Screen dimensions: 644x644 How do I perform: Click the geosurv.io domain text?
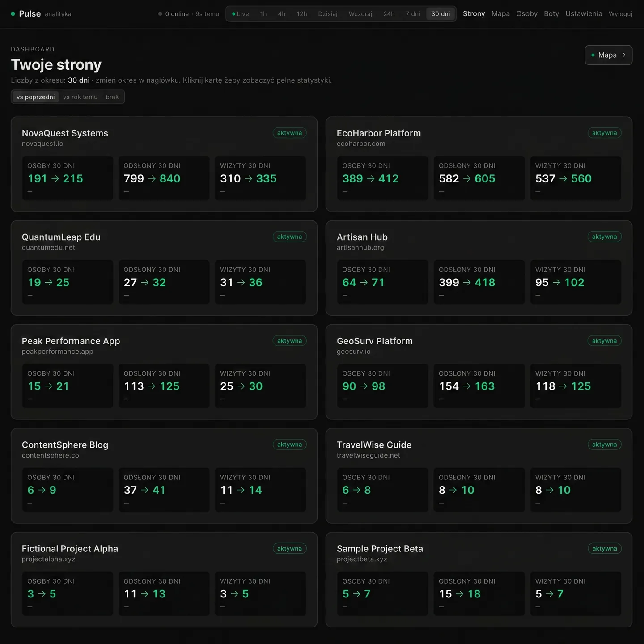[354, 352]
